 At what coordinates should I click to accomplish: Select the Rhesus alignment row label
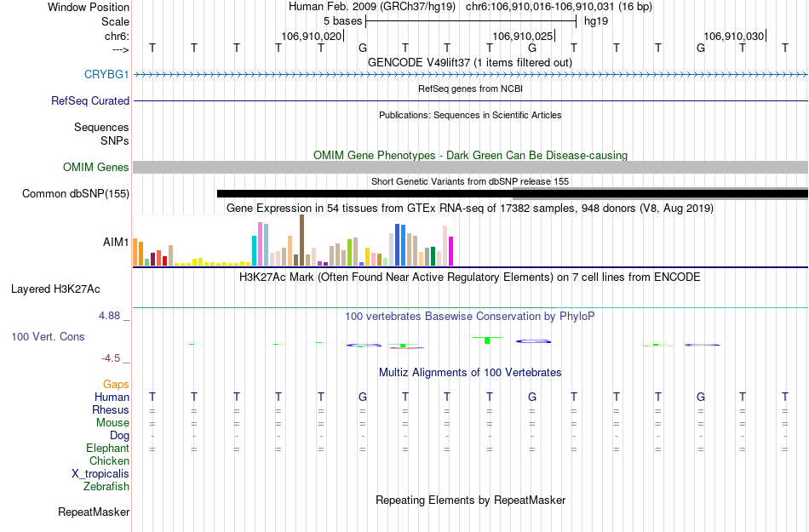[111, 409]
